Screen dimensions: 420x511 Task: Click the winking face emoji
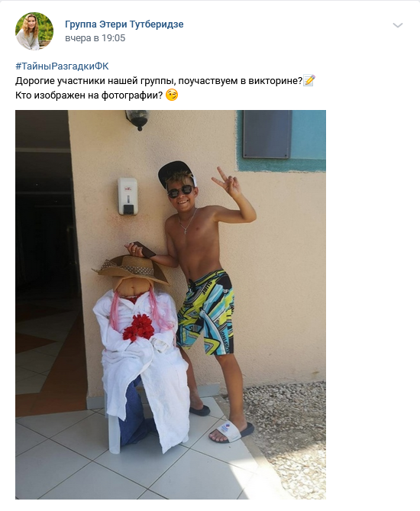172,95
